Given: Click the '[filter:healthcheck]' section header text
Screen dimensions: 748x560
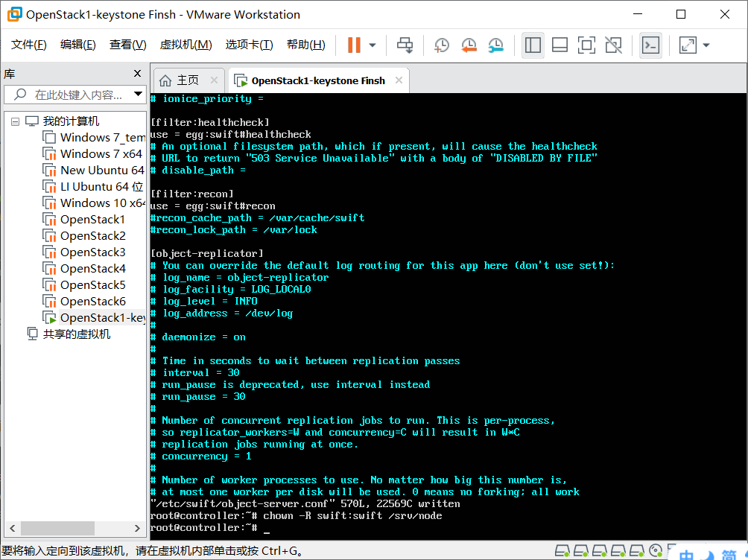Looking at the screenshot, I should tap(210, 122).
